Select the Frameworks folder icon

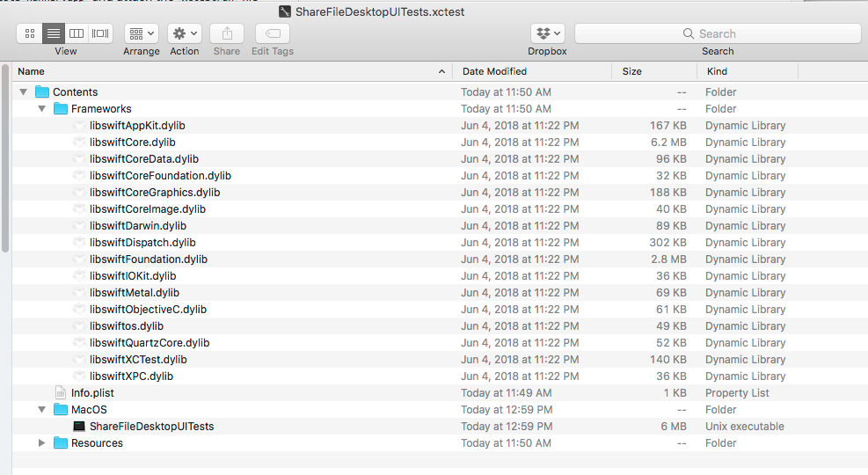pyautogui.click(x=61, y=108)
